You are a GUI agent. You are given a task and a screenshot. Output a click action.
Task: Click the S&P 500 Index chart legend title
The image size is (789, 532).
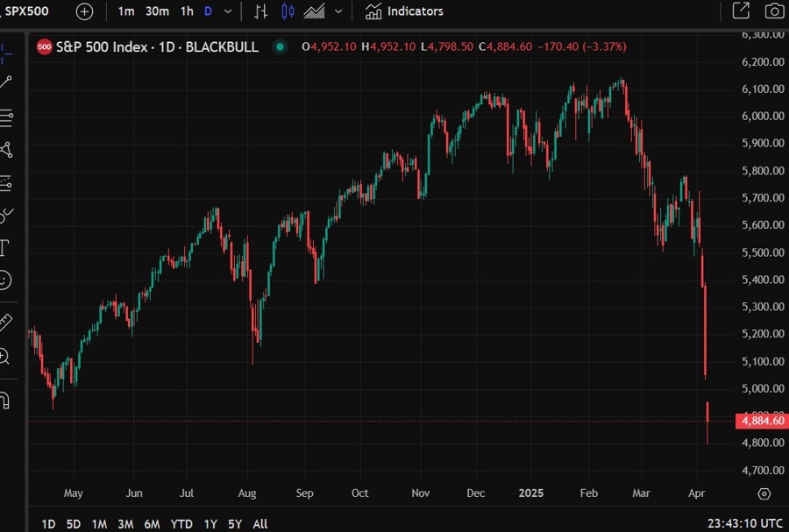point(157,46)
